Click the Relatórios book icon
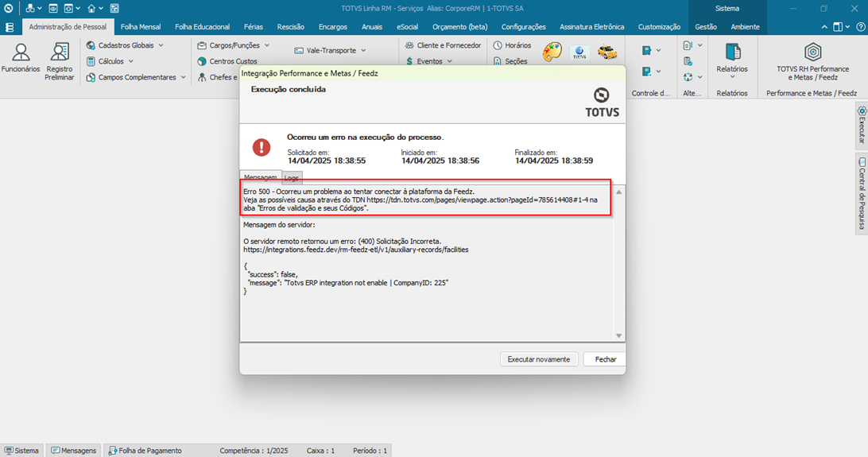868x457 pixels. point(733,52)
